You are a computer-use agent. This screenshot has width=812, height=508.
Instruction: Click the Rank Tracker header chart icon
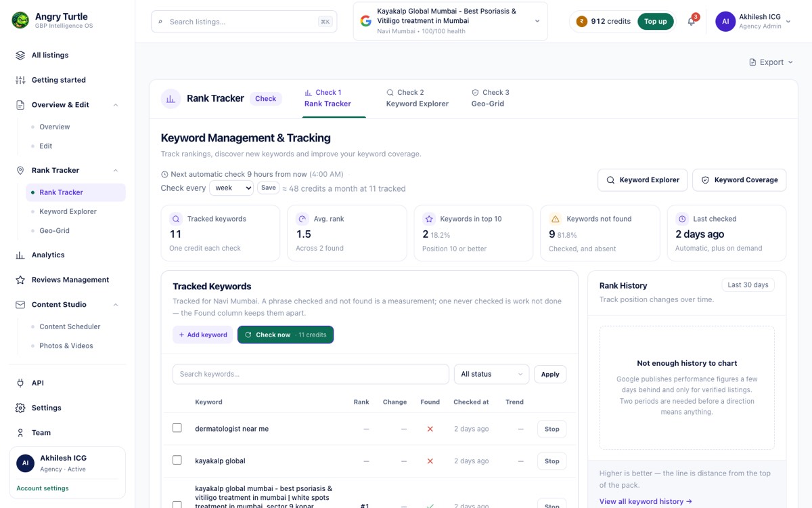171,99
